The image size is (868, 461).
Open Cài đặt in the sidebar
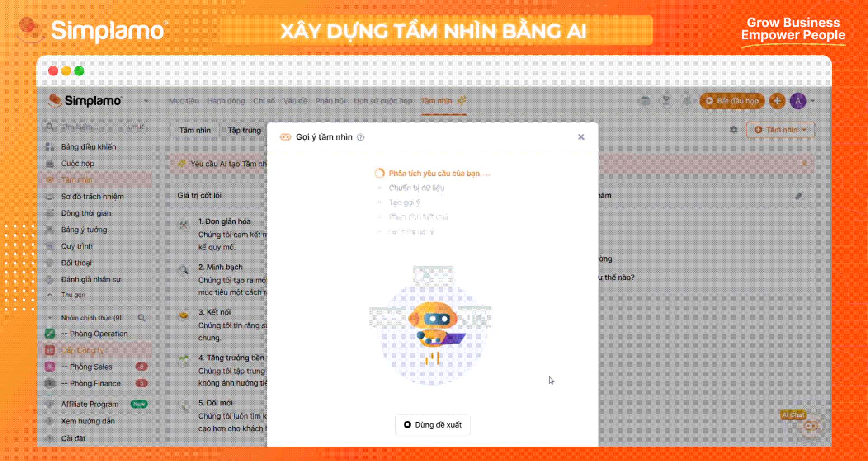[73, 438]
